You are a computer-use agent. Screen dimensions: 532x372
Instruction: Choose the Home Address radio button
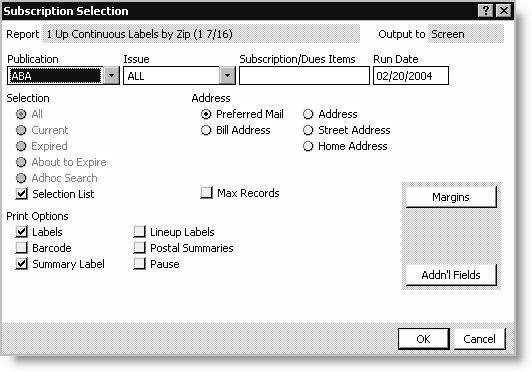(308, 146)
